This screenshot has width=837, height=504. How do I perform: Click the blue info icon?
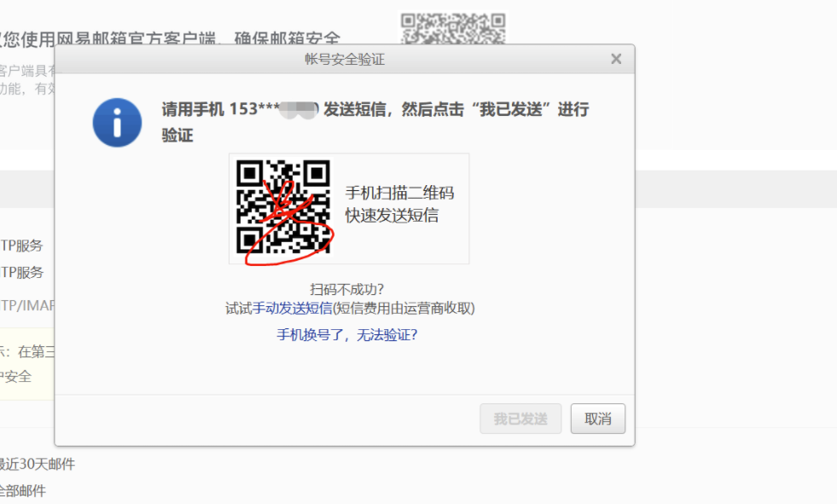[x=118, y=122]
